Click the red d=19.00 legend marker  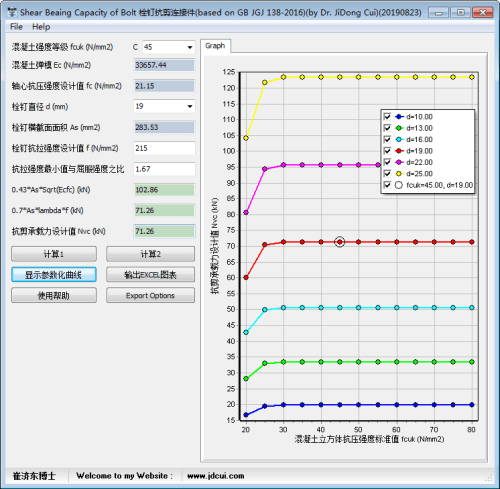(x=399, y=151)
